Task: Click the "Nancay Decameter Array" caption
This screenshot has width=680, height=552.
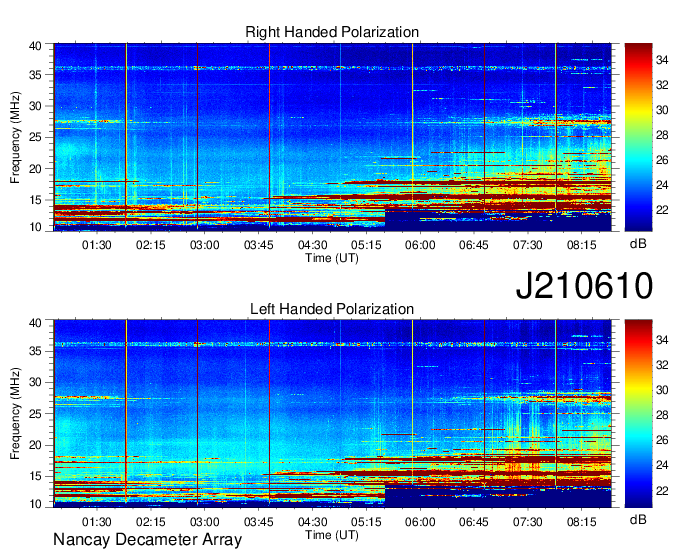Action: click(147, 540)
